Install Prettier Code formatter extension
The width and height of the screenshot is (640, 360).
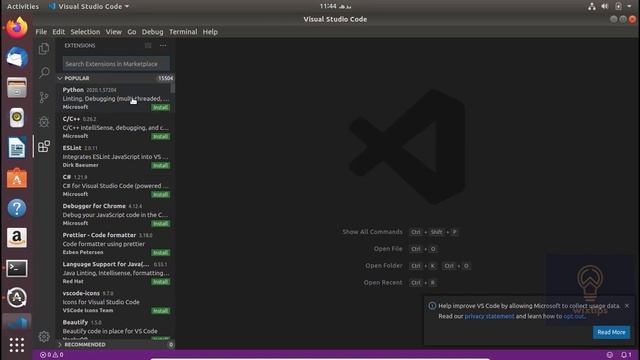click(x=160, y=253)
